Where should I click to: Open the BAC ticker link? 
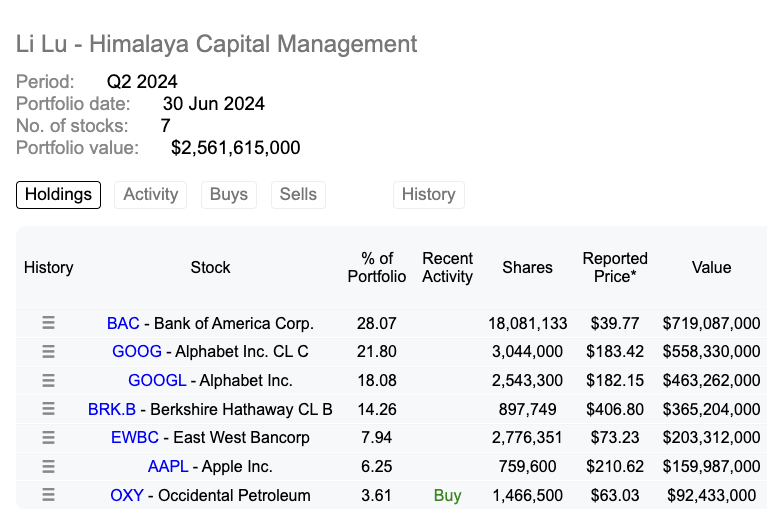[123, 323]
